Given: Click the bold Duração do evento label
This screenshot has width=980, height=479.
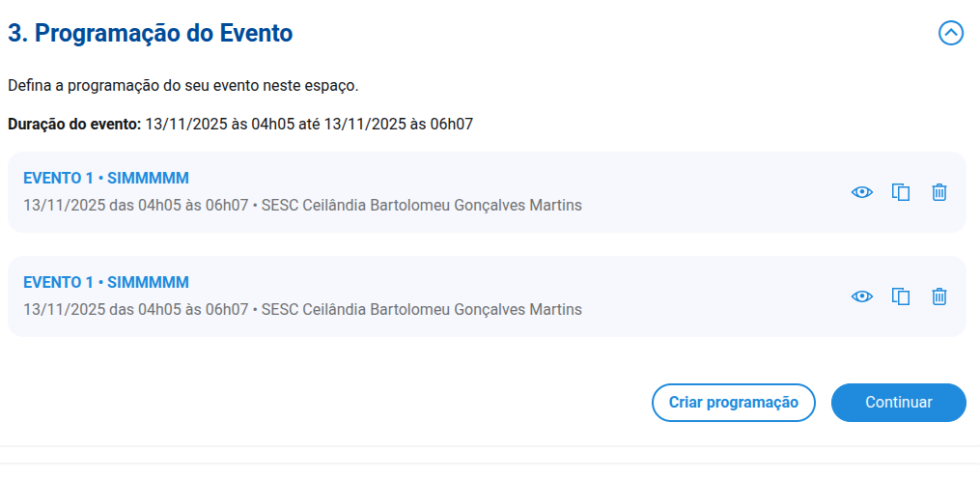Looking at the screenshot, I should pyautogui.click(x=74, y=125).
